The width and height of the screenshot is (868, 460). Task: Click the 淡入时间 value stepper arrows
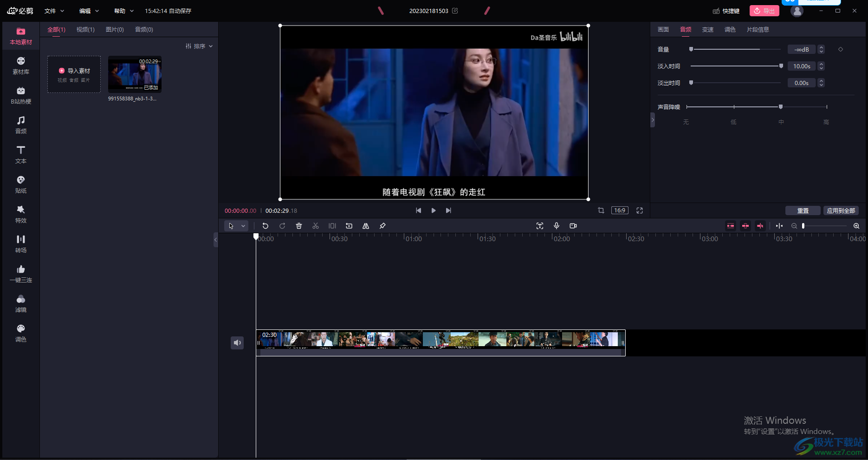pyautogui.click(x=821, y=66)
